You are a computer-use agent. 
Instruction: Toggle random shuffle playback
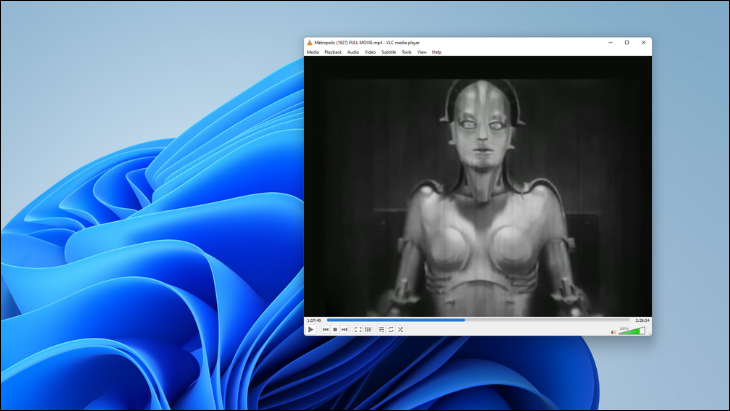[x=400, y=330]
